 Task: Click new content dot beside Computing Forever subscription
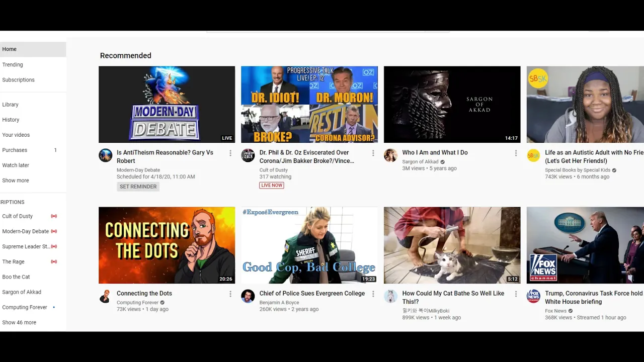pos(54,307)
